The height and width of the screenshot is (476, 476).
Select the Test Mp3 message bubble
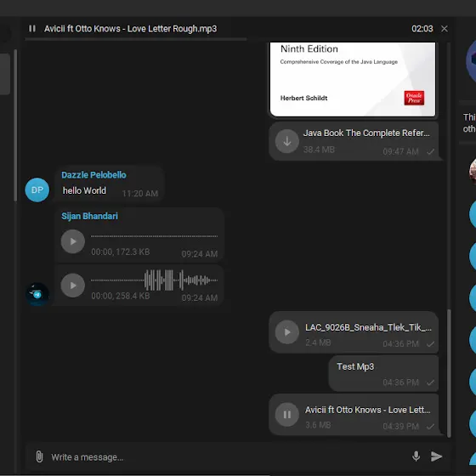tap(383, 373)
